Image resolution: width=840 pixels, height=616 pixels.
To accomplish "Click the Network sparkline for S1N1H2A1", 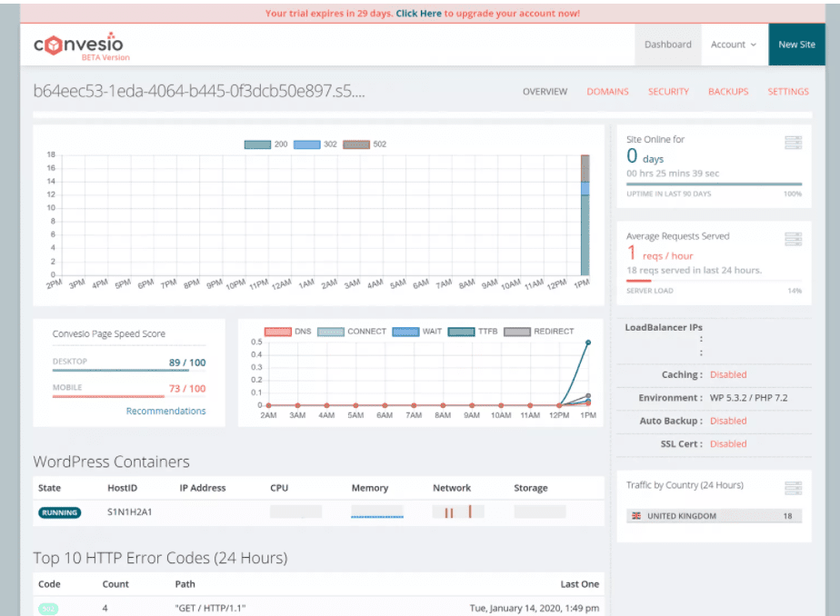I will coord(458,512).
